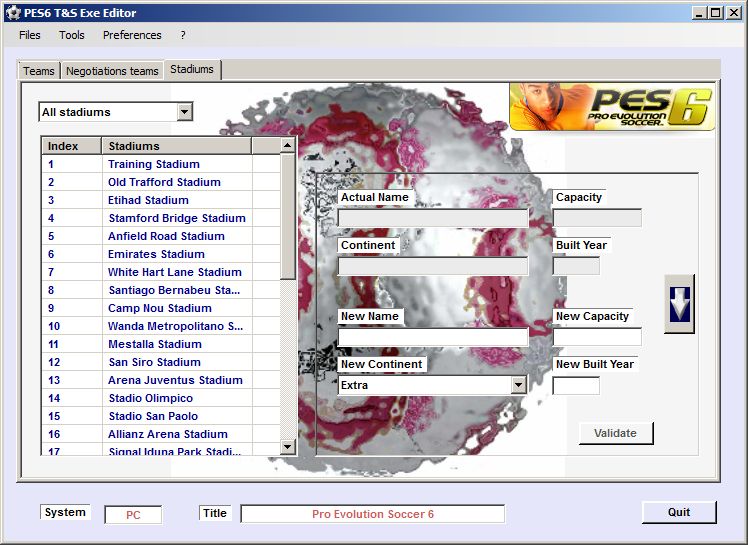The image size is (748, 545).
Task: Select San Siro Stadium row
Action: 161,362
